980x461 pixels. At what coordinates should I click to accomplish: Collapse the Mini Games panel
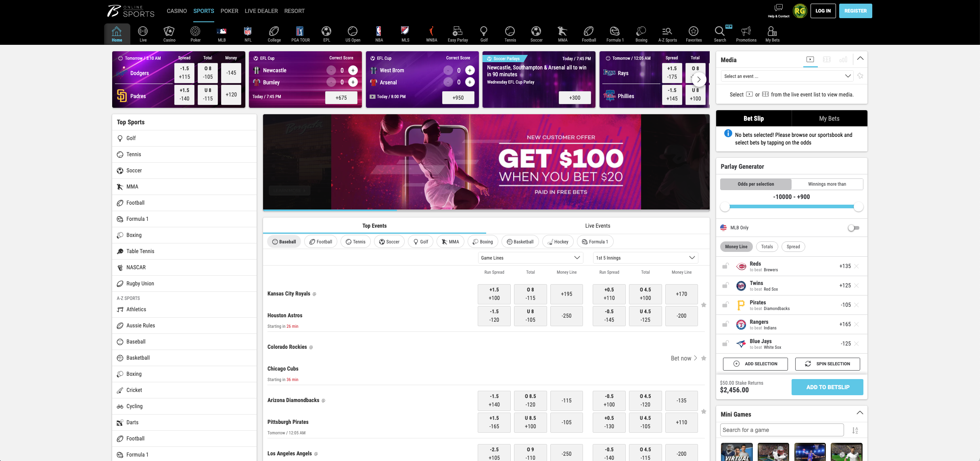tap(859, 413)
